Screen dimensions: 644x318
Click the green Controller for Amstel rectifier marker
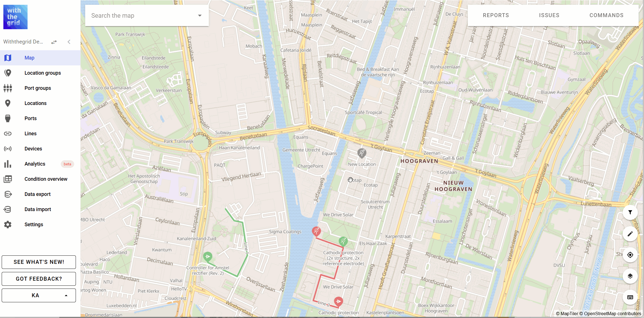click(x=208, y=257)
